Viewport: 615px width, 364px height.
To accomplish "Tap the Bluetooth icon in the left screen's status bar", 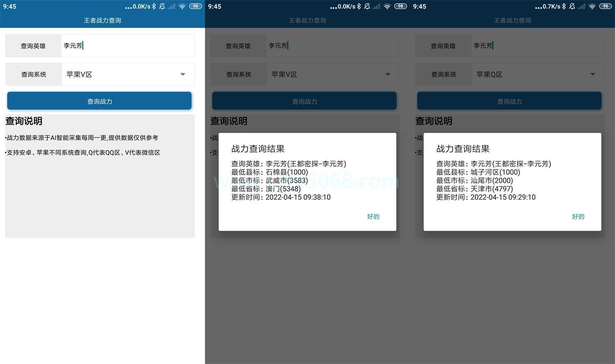I will 154,6.
